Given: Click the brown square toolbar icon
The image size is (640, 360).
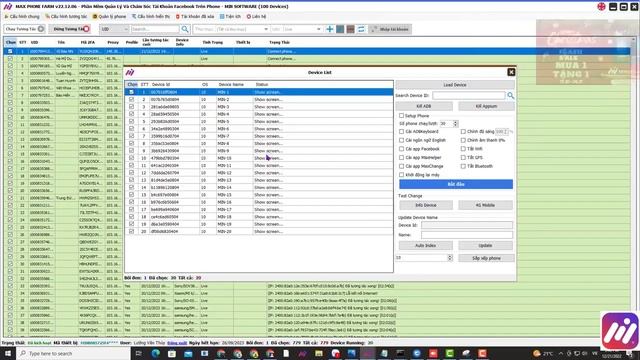Looking at the screenshot, I should 351,29.
